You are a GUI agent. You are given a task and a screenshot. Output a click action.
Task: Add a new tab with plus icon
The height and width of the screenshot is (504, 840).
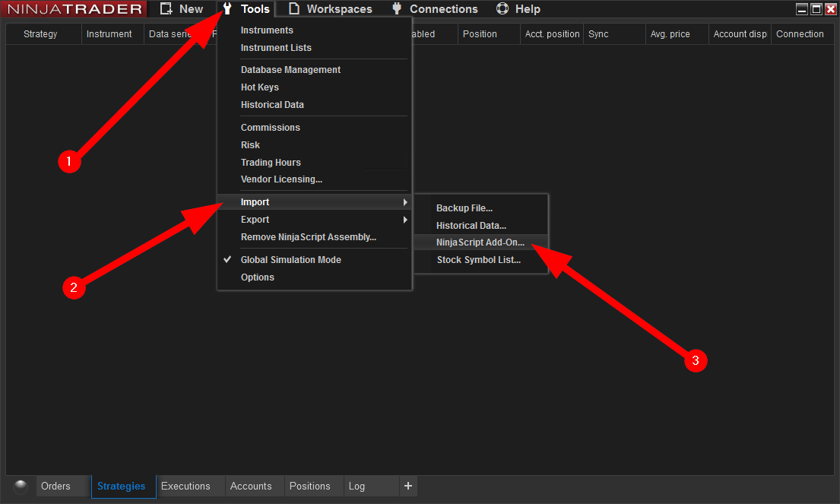[408, 487]
